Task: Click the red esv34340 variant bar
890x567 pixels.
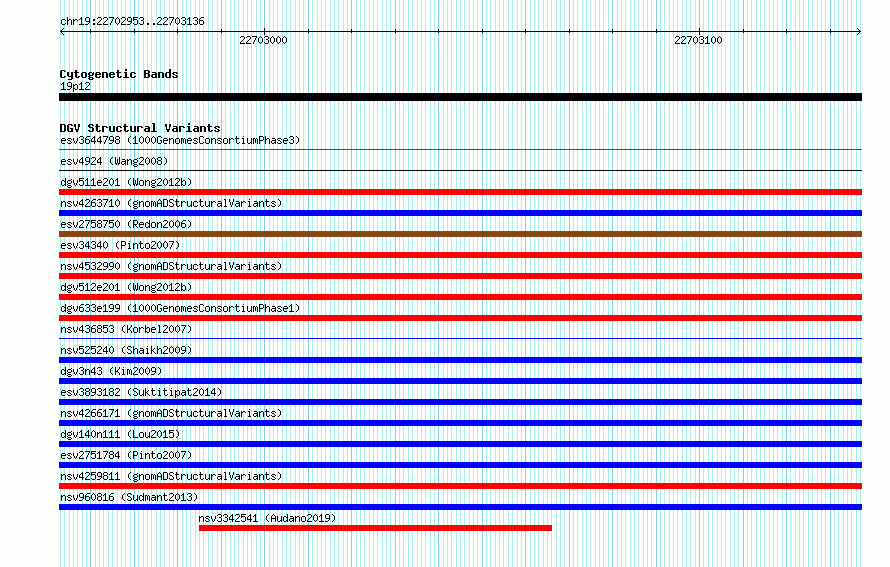Action: (x=460, y=255)
